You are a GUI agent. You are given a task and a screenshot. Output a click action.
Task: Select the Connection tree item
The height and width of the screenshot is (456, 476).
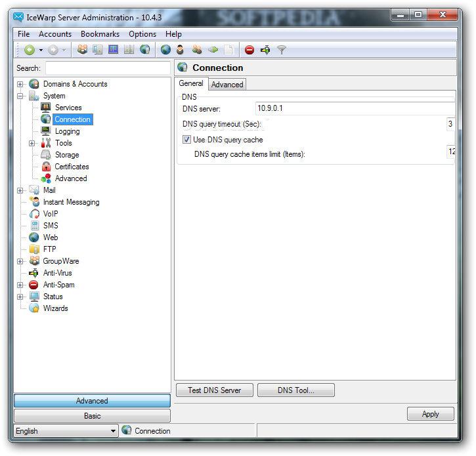coord(73,119)
